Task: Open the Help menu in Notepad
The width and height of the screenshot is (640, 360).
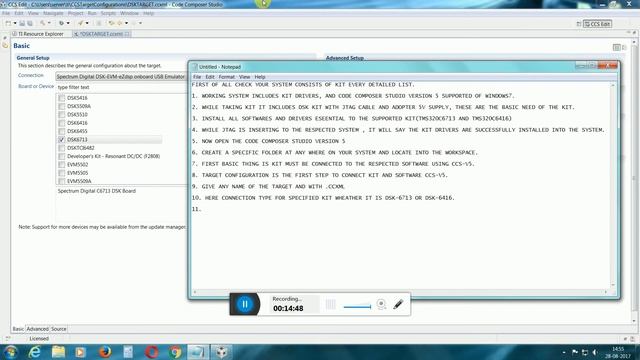Action: click(260, 77)
